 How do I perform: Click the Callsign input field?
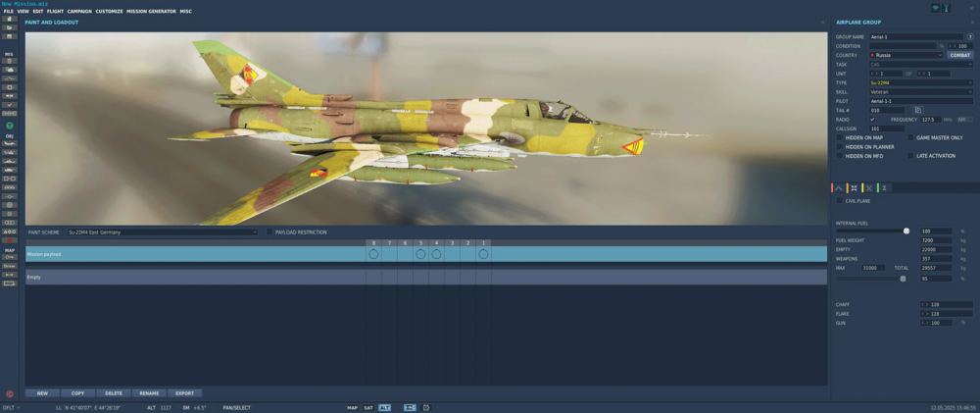(x=886, y=129)
